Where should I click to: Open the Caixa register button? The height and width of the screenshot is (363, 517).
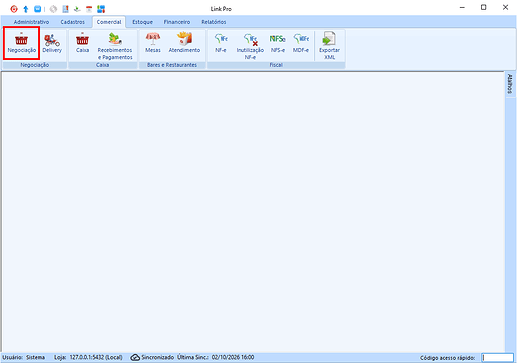coord(82,43)
